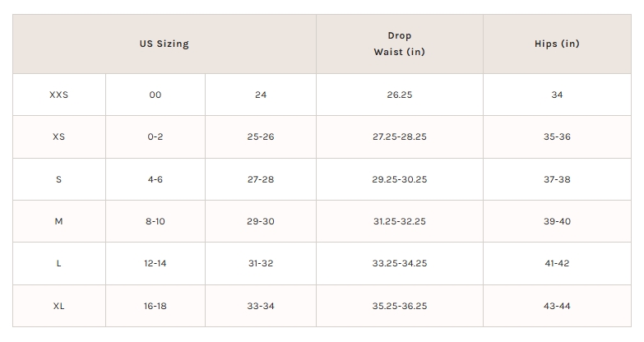Image resolution: width=644 pixels, height=342 pixels.
Task: Select the 39-40 hips measurement cell
Action: (557, 221)
